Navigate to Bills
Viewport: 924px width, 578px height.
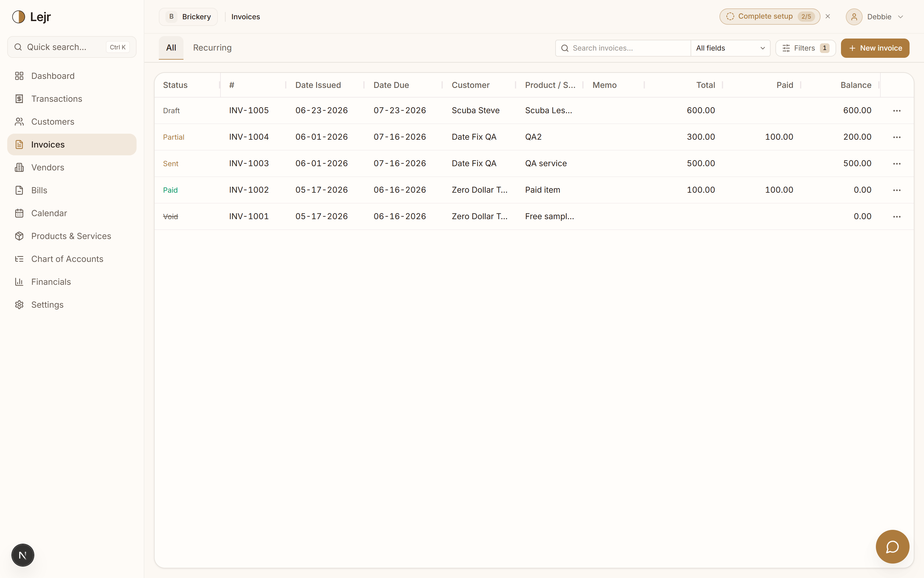(x=72, y=190)
